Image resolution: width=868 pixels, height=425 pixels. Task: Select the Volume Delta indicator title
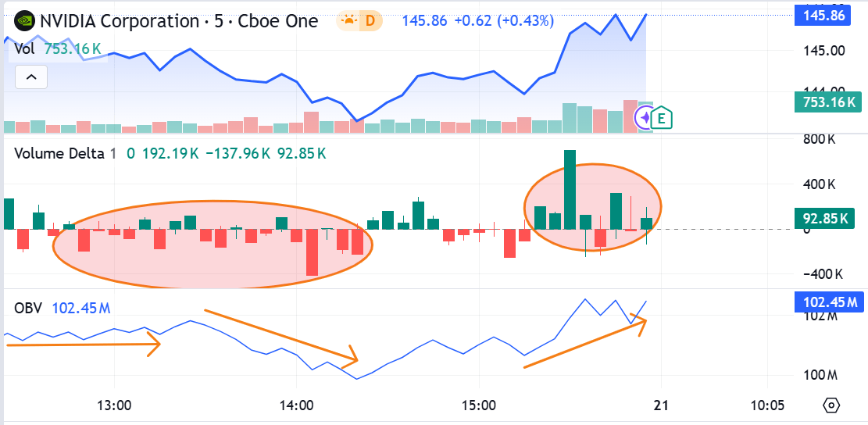click(x=59, y=154)
